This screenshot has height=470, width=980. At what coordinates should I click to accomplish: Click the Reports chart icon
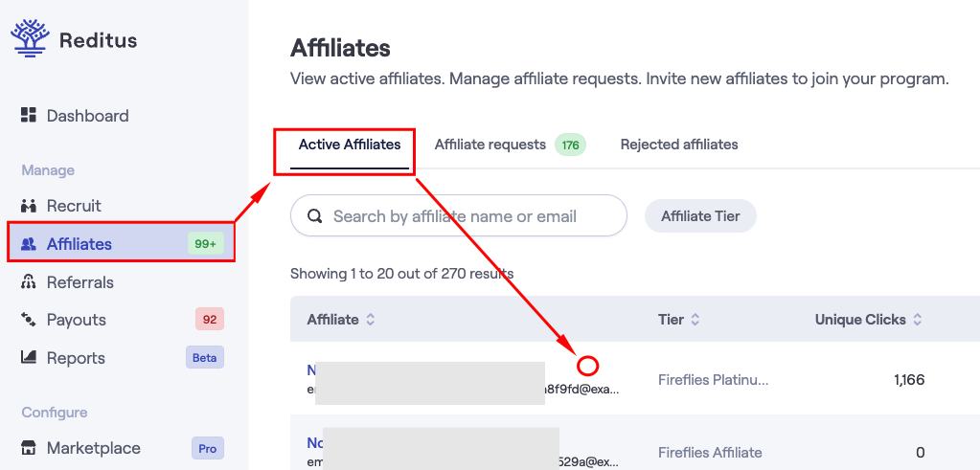coord(29,358)
